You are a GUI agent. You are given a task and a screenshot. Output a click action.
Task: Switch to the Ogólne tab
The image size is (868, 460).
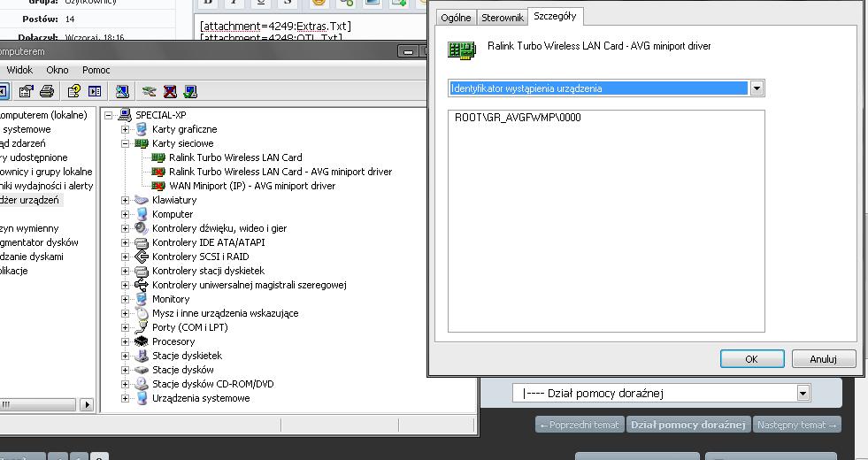tap(456, 18)
